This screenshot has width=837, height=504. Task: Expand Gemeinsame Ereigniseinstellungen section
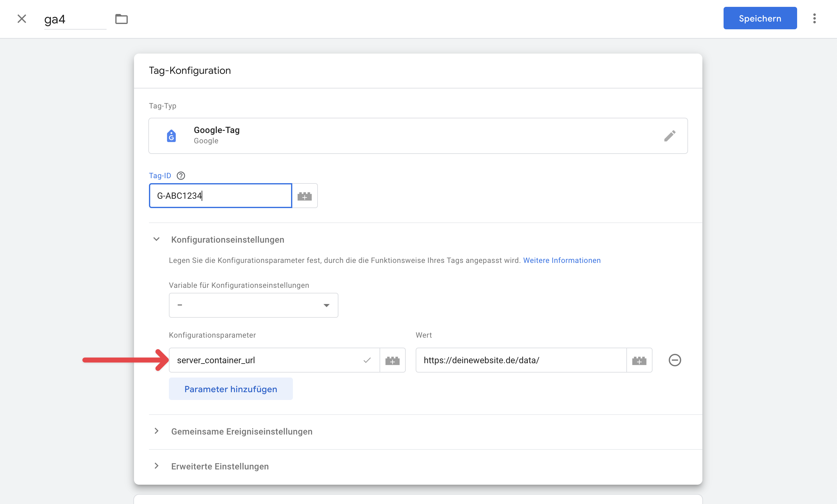coord(157,431)
